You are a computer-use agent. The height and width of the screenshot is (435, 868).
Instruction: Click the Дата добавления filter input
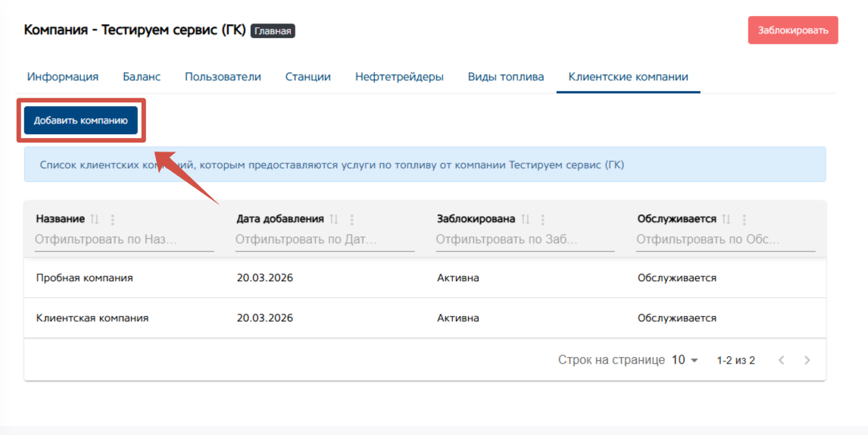pos(325,239)
